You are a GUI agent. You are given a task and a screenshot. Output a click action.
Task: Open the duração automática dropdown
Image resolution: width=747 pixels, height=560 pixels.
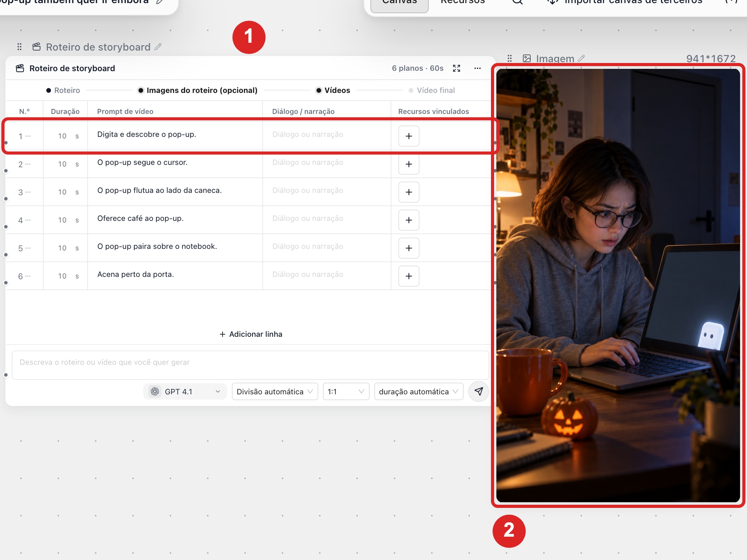tap(419, 392)
